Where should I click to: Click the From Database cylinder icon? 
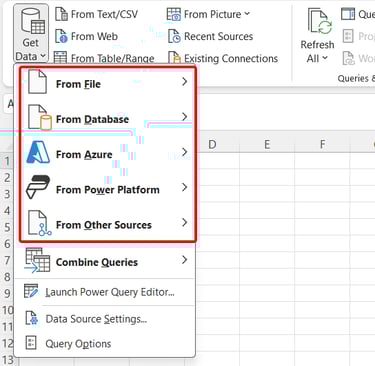click(40, 117)
